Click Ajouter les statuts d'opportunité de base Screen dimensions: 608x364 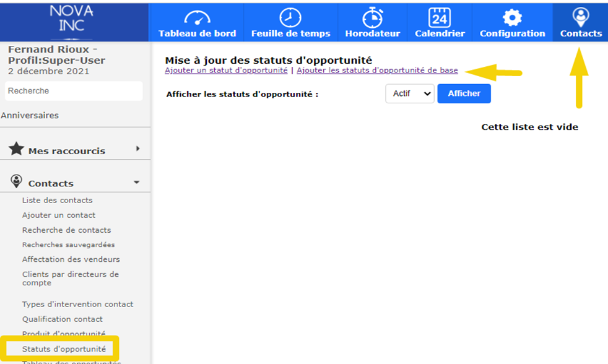377,71
